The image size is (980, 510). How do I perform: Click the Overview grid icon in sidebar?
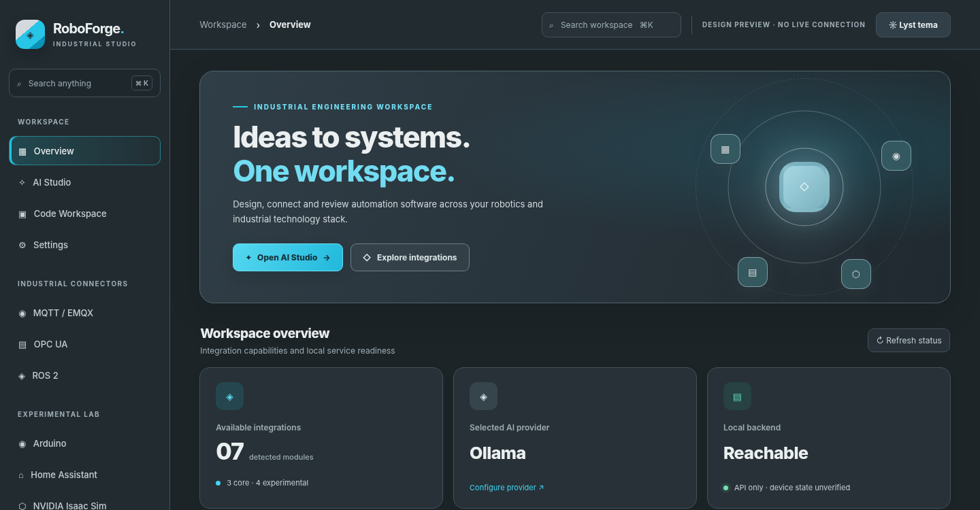(22, 152)
